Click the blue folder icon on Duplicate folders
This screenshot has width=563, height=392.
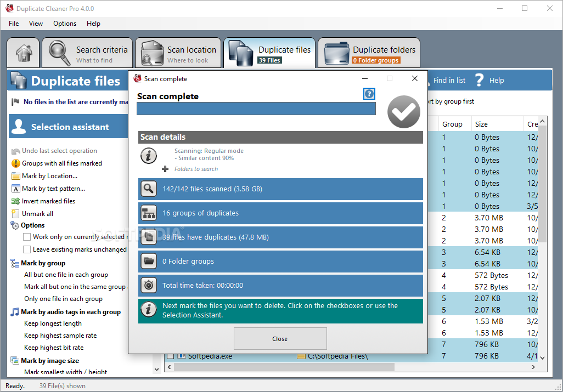coord(336,53)
